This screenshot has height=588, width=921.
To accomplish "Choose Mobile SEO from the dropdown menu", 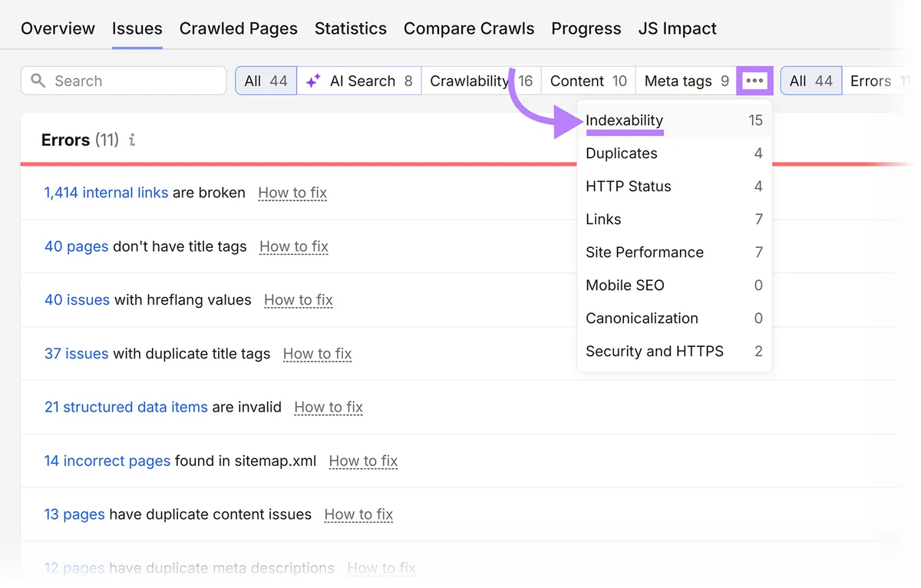I will (x=675, y=286).
